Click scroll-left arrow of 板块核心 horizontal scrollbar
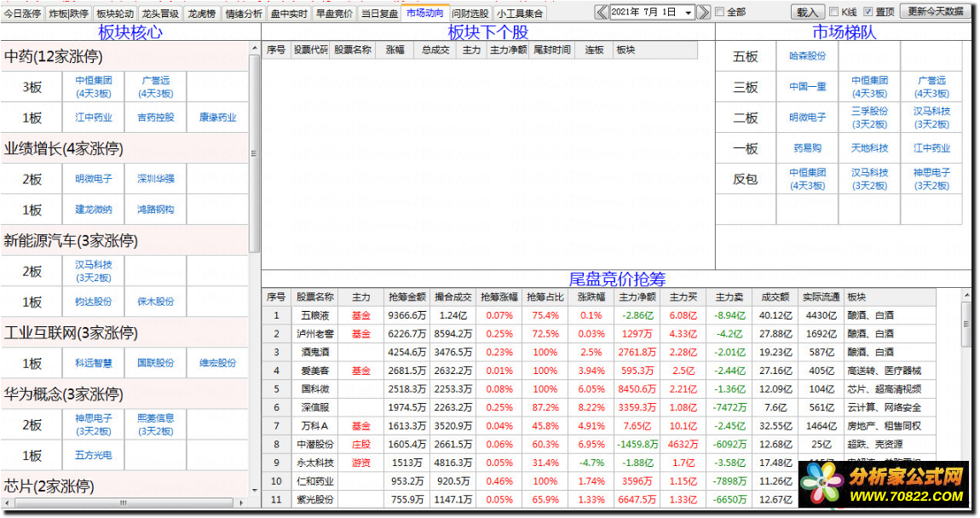The width and height of the screenshot is (980, 518). [6, 503]
